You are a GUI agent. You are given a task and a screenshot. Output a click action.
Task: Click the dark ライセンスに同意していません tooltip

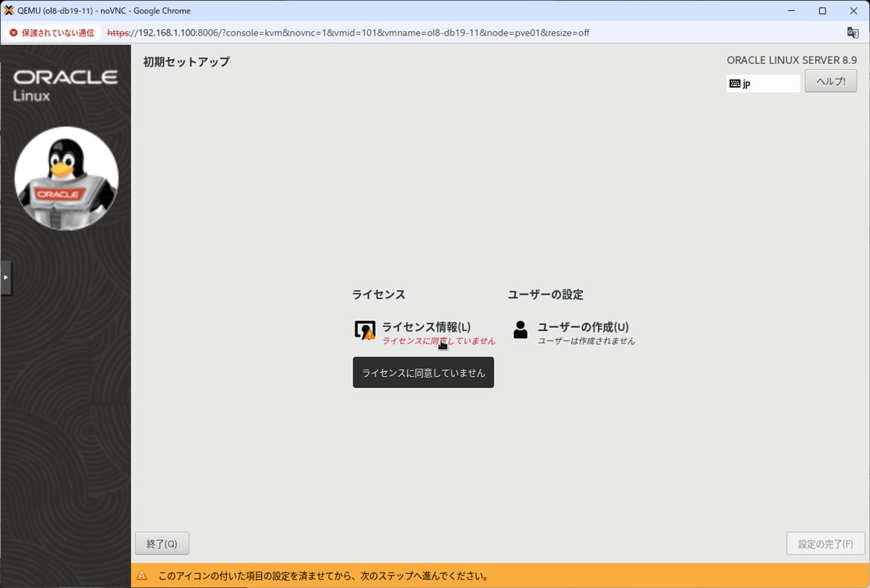click(x=423, y=372)
